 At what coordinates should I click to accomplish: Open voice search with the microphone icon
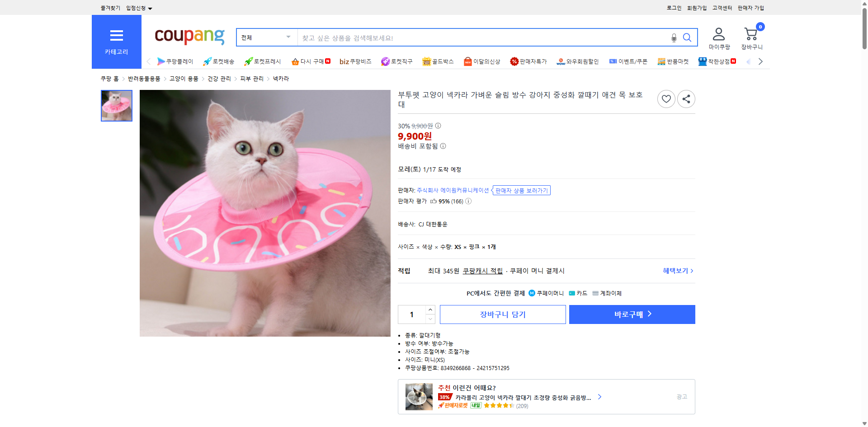point(674,38)
